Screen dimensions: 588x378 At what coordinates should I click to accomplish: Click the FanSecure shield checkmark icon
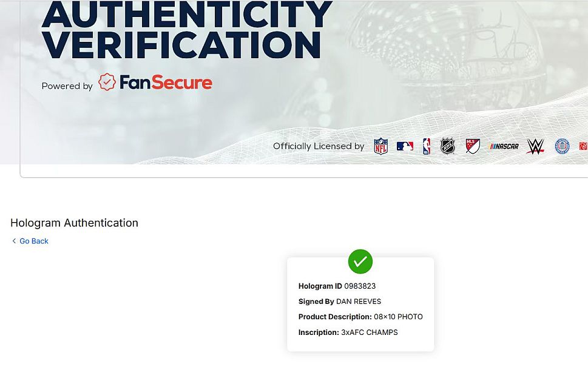pos(107,83)
